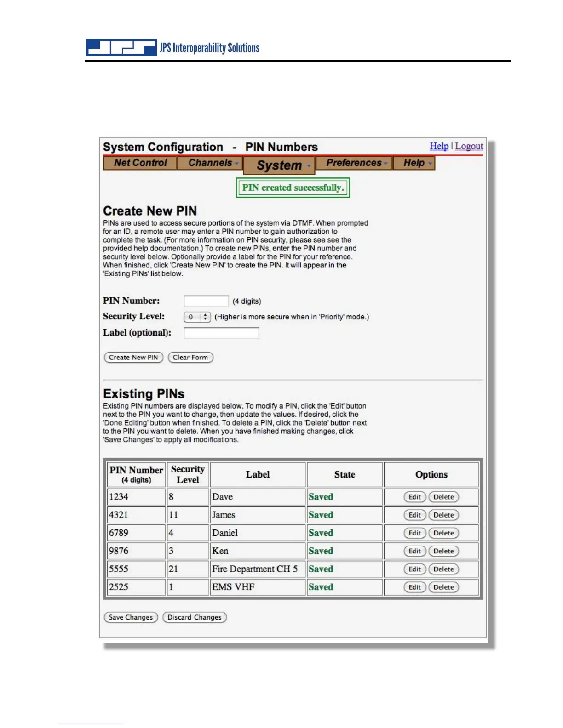The width and height of the screenshot is (563, 728).
Task: Open the Net Control tab
Action: (140, 163)
